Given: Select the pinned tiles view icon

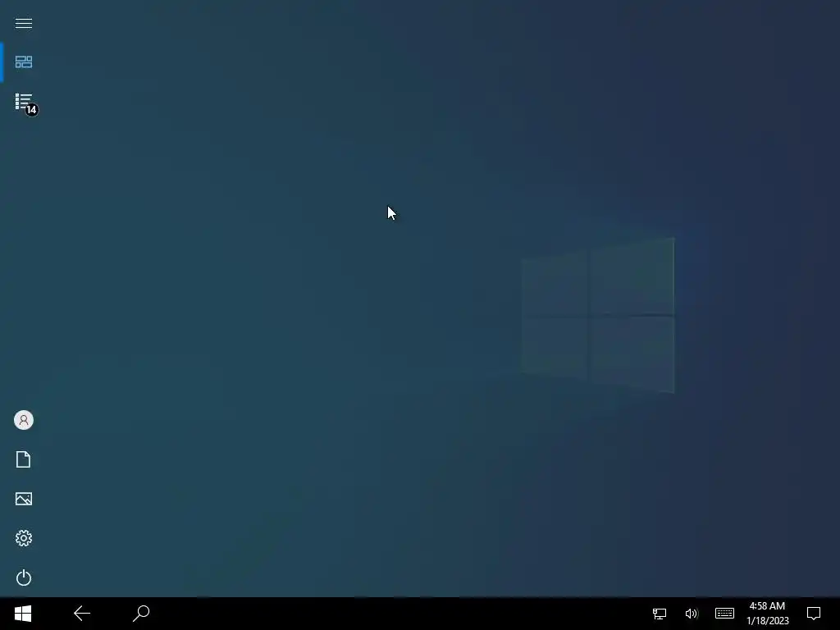Looking at the screenshot, I should 24,62.
